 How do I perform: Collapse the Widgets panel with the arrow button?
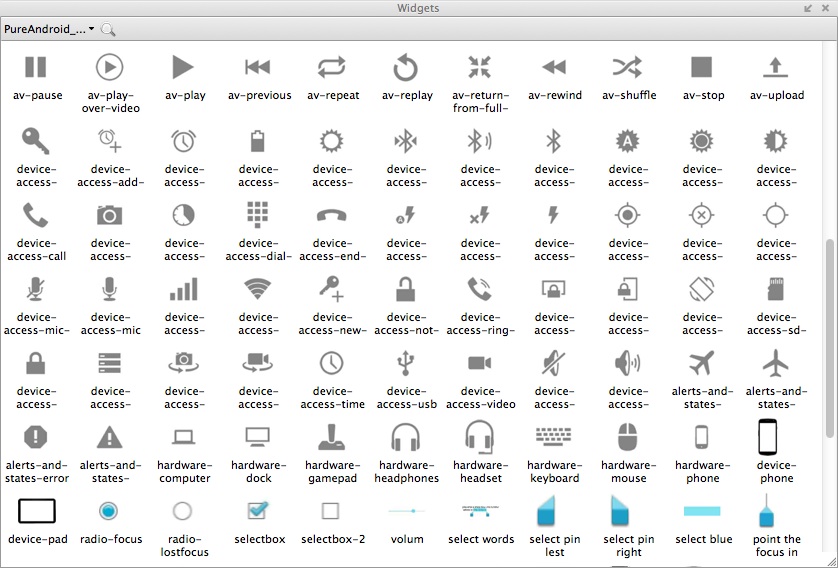(x=808, y=8)
